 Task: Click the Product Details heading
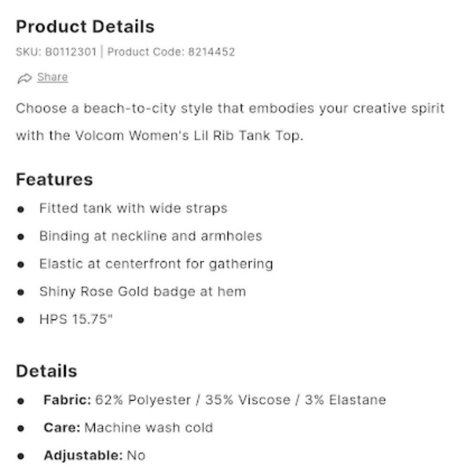coord(85,27)
